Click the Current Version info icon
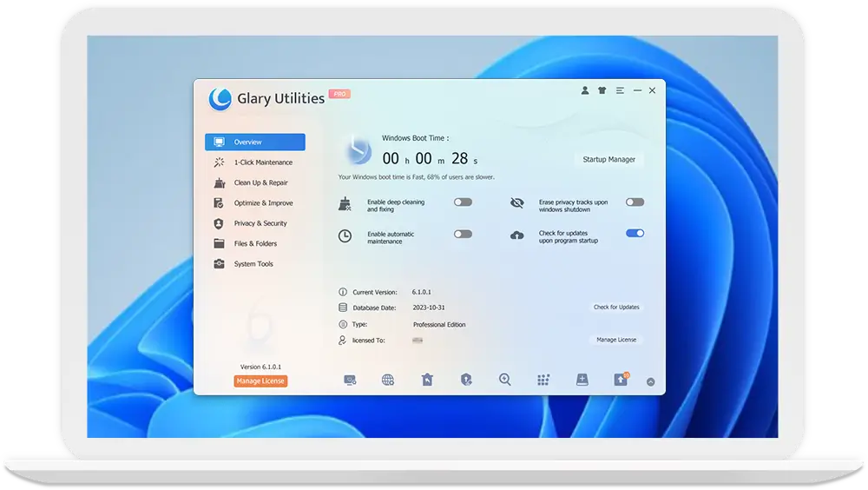The image size is (868, 490). tap(343, 292)
